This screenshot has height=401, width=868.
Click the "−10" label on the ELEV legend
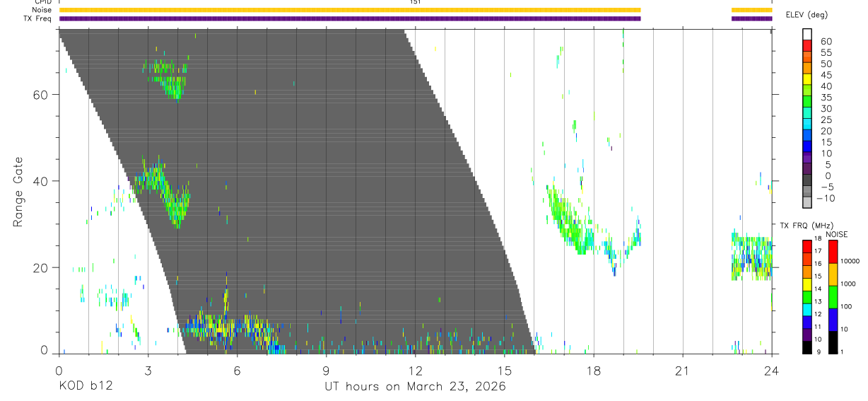pyautogui.click(x=826, y=198)
